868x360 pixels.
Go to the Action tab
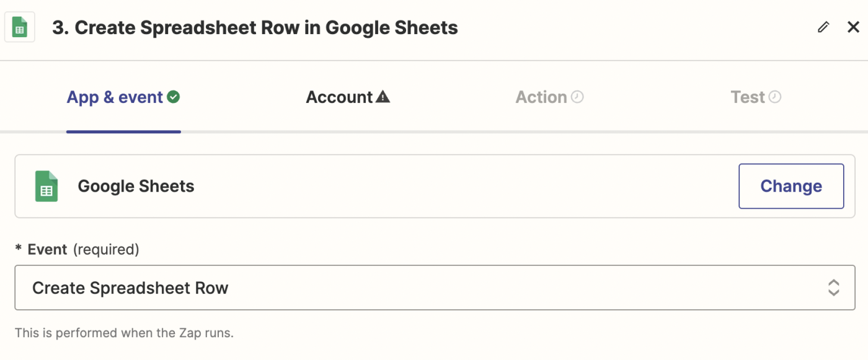[x=541, y=97]
